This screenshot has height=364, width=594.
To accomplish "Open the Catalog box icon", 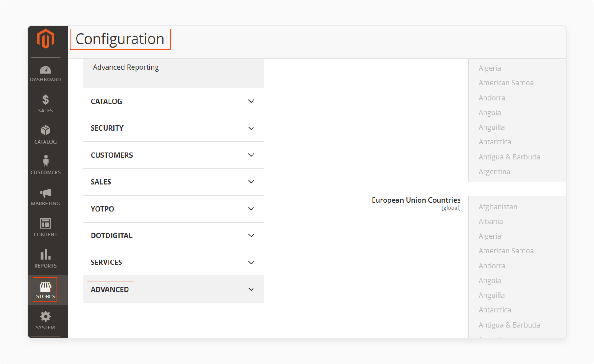I will coord(45,130).
